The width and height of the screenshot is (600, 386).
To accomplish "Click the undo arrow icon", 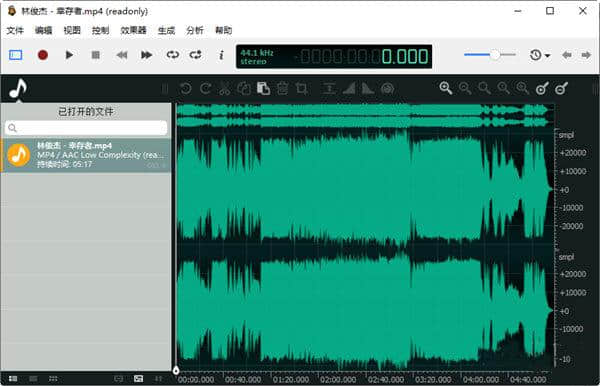I will [186, 89].
